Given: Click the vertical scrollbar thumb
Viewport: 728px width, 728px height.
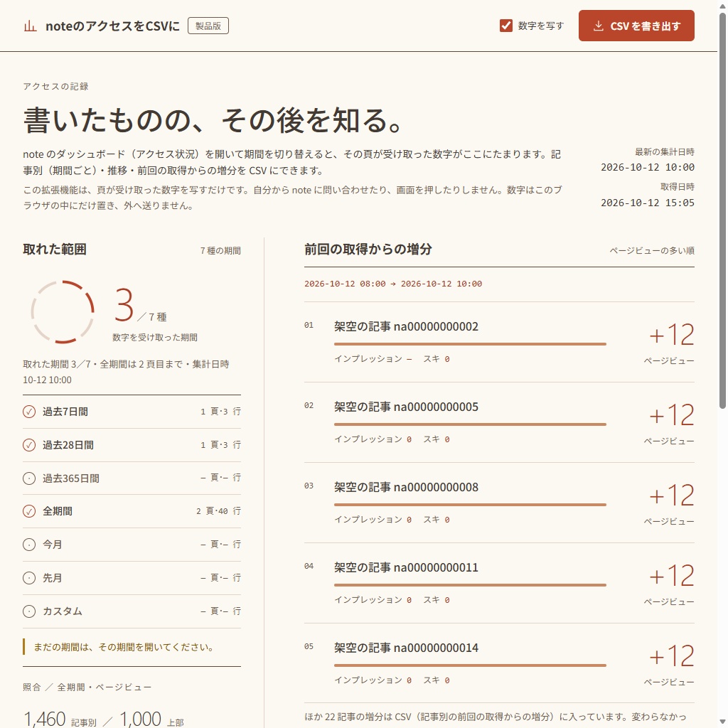Looking at the screenshot, I should click(x=722, y=211).
